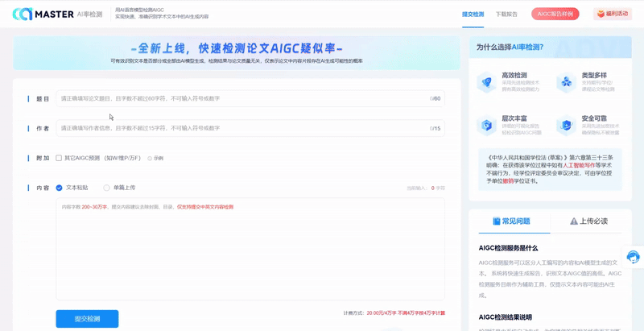This screenshot has width=644, height=331.
Task: Click the 类型多样 feature icon
Action: pos(567,82)
